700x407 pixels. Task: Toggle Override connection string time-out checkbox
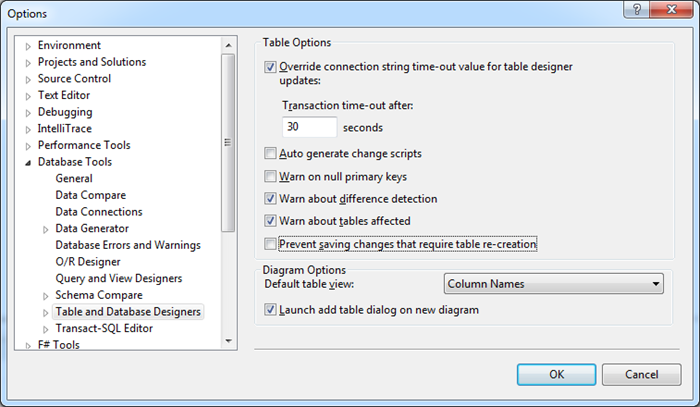coord(270,67)
